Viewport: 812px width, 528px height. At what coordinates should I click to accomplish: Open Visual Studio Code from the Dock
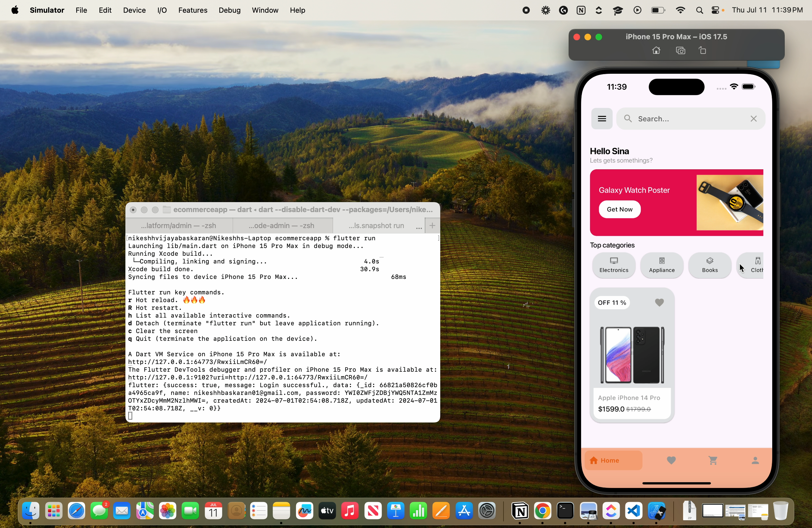(634, 511)
